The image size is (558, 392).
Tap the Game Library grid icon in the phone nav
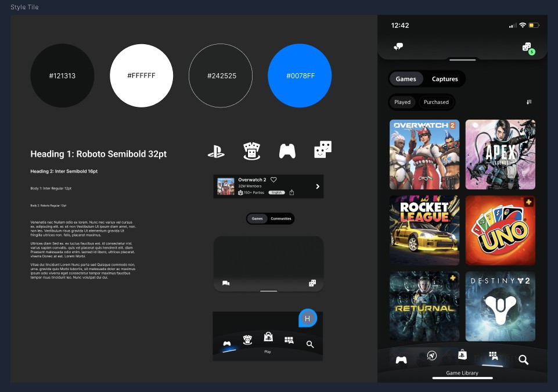tap(493, 355)
